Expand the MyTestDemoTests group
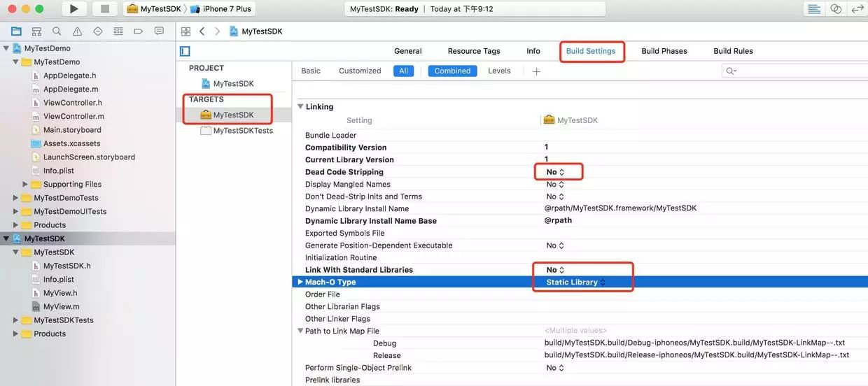868x386 pixels. [x=16, y=198]
